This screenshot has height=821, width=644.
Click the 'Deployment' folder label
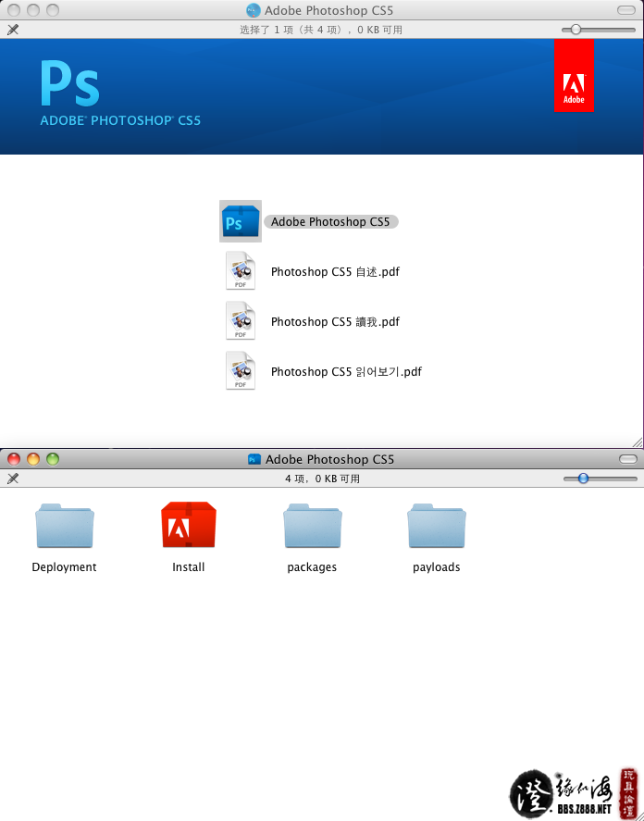[65, 567]
